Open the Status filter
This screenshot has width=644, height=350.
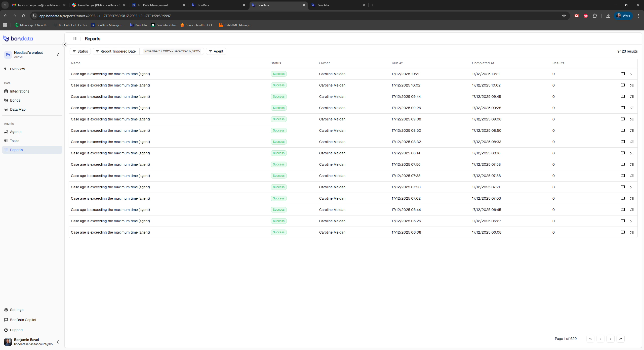[80, 51]
